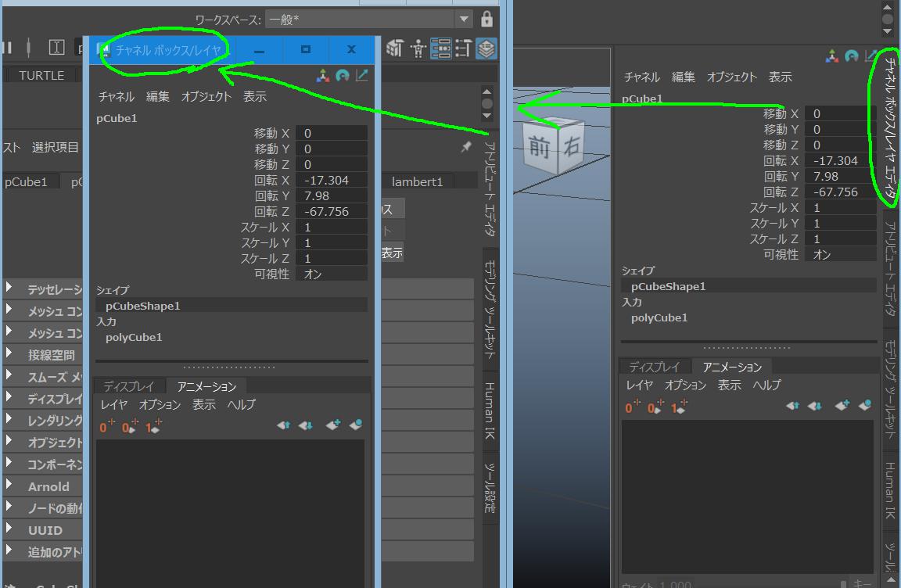
Task: Expand the テッセレーション section
Action: [x=9, y=286]
